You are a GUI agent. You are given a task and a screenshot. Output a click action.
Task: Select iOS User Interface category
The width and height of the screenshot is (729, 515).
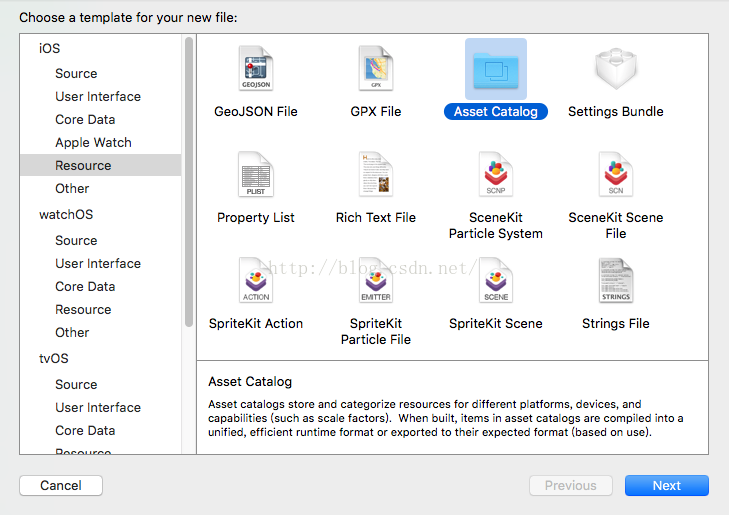98,96
